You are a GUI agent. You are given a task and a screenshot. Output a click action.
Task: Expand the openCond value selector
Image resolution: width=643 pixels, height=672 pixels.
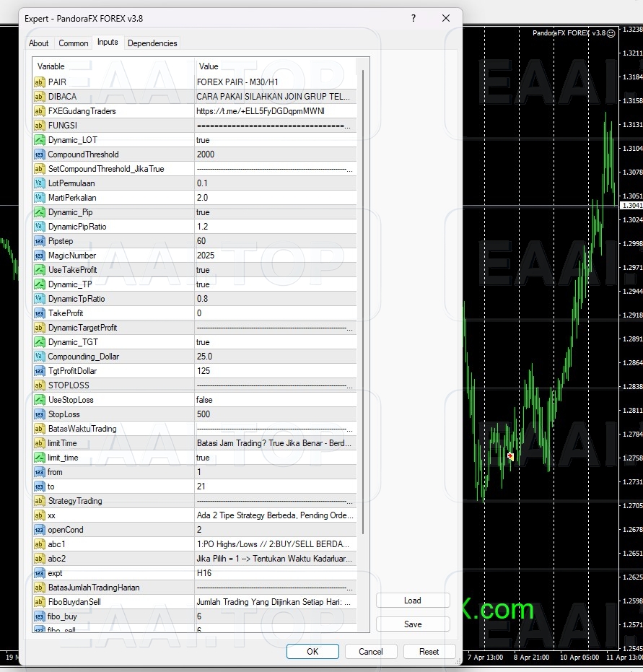[x=274, y=530]
